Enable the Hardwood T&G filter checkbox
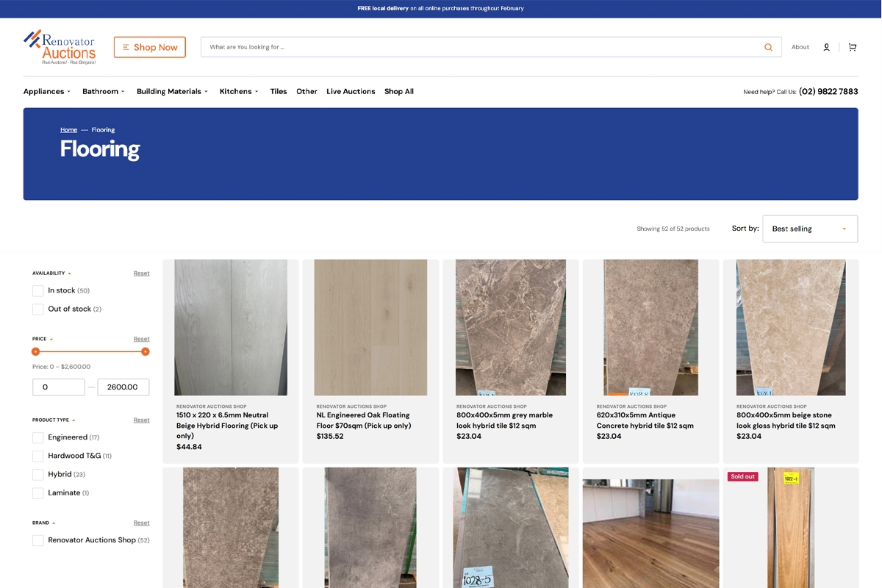Screen dimensions: 882x588 coord(38,456)
